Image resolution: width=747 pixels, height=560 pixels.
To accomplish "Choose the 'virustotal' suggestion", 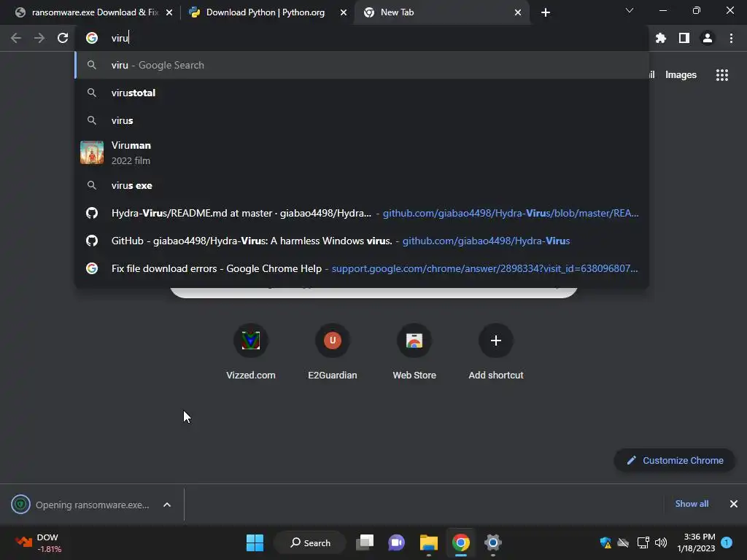I will point(362,93).
